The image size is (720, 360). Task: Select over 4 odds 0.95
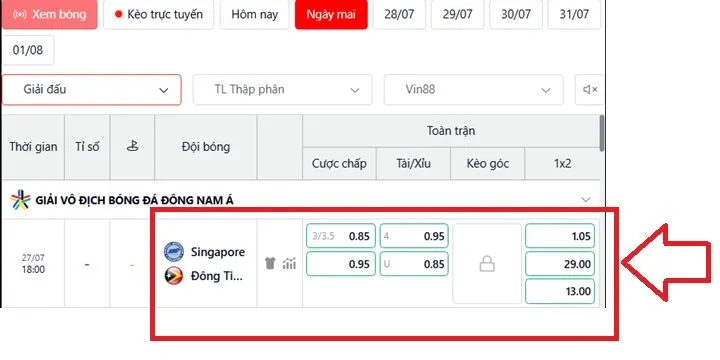[x=414, y=236]
